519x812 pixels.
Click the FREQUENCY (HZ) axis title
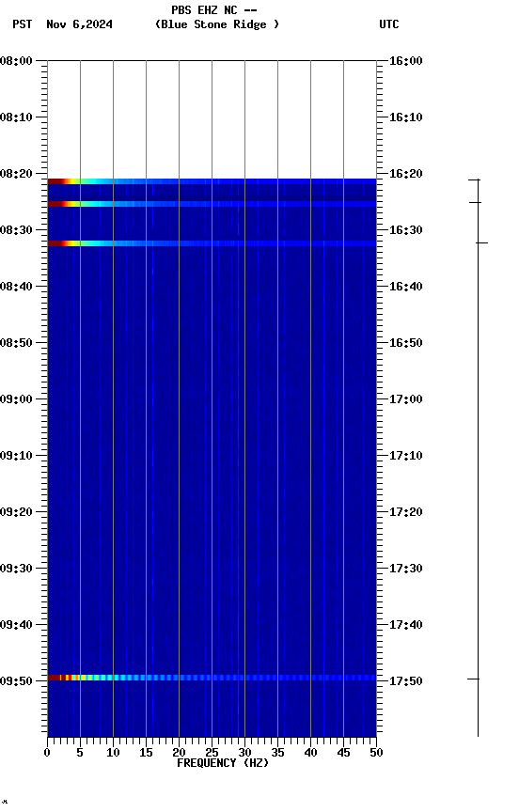coord(223,763)
